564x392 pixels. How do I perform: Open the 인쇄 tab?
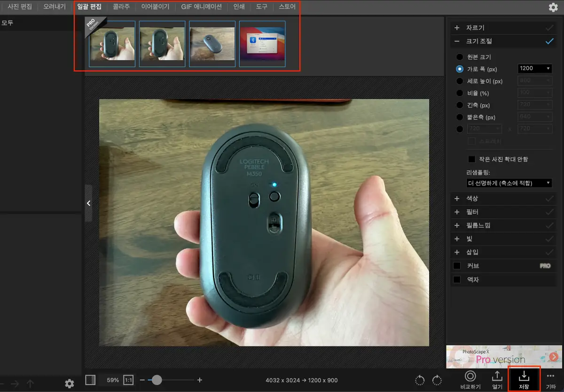point(239,7)
